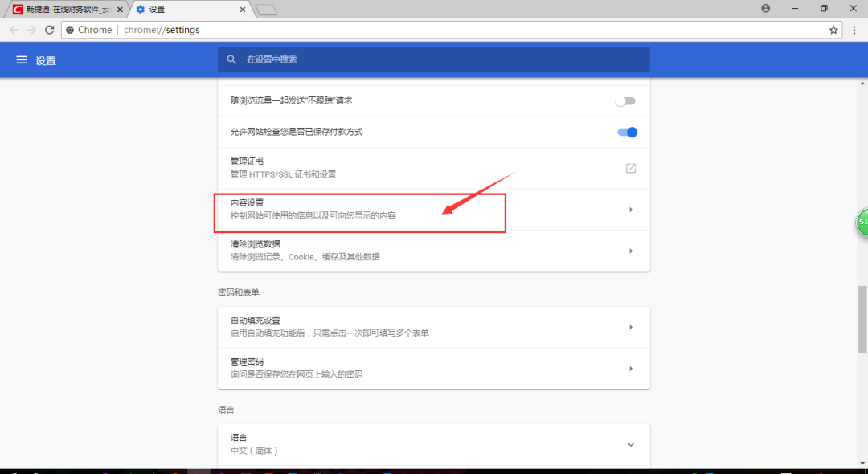This screenshot has height=474, width=868.
Task: Click the scrollbar down arrow
Action: [x=862, y=463]
